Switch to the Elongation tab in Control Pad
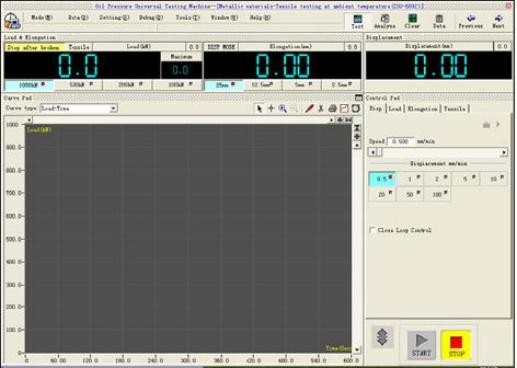Image resolution: width=517 pixels, height=368 pixels. pyautogui.click(x=422, y=109)
